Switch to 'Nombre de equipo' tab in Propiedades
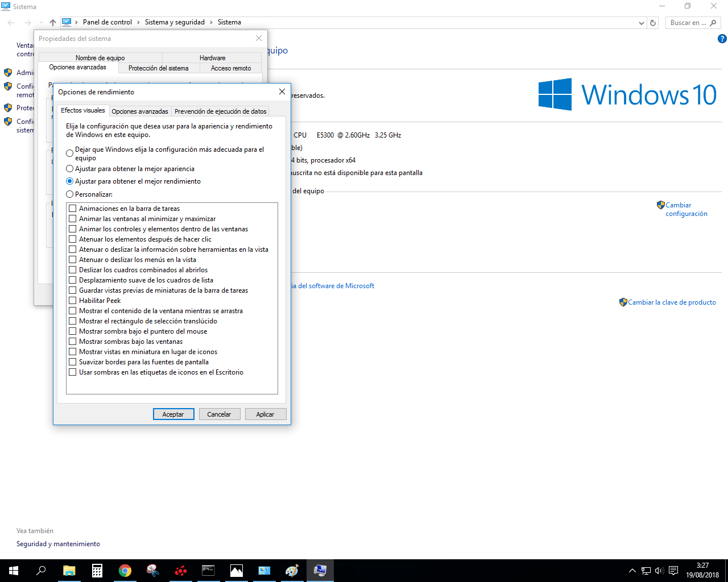Viewport: 728px width, 582px height. (100, 58)
